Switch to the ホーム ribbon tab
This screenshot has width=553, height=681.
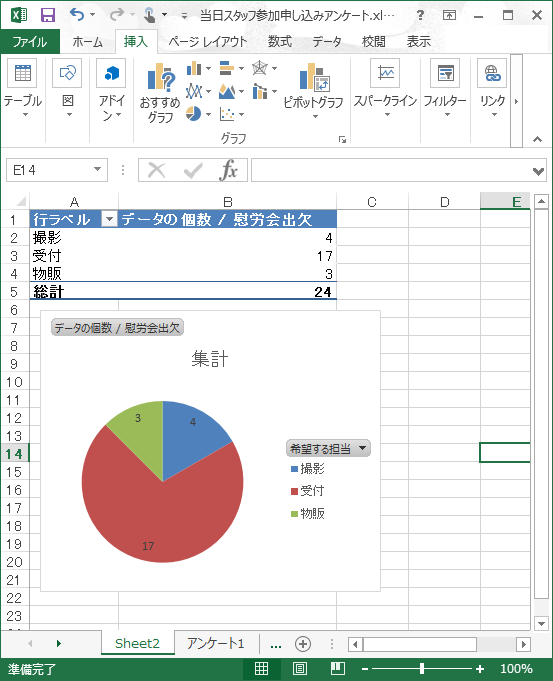pyautogui.click(x=88, y=42)
